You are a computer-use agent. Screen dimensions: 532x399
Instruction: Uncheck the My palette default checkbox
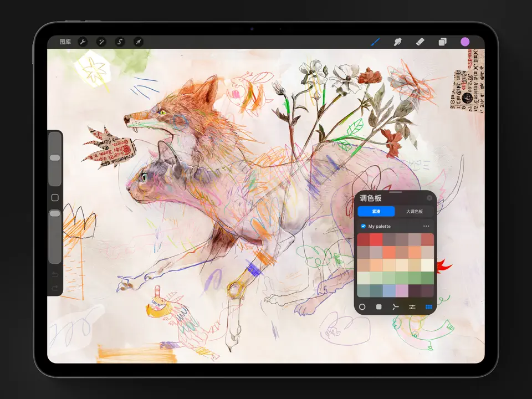(363, 226)
